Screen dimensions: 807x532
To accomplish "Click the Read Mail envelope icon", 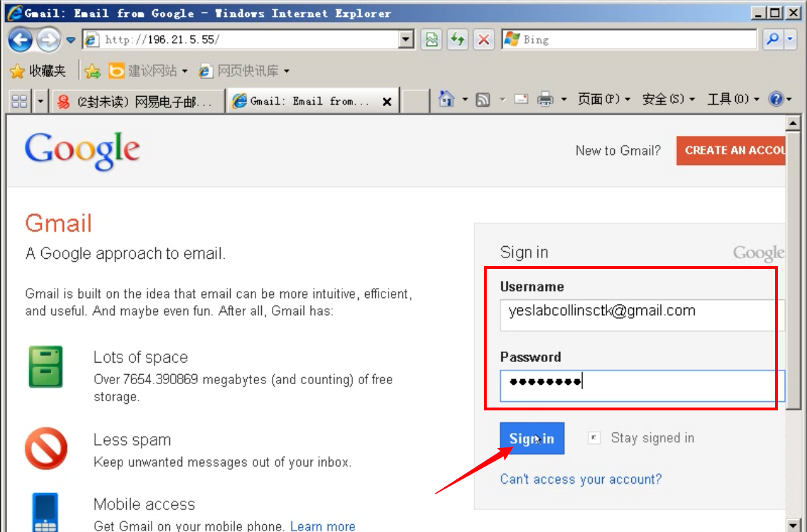I will (x=522, y=99).
